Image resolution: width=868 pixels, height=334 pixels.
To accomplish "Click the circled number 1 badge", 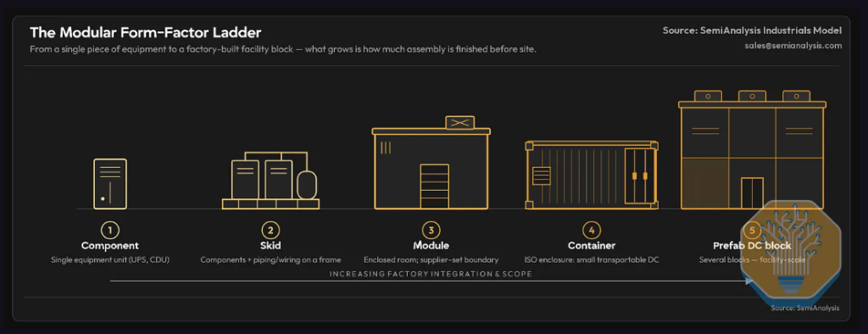I will (110, 230).
